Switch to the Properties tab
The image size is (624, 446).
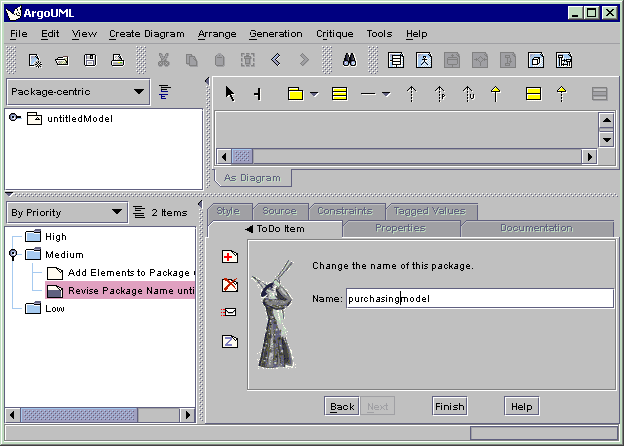tap(400, 228)
